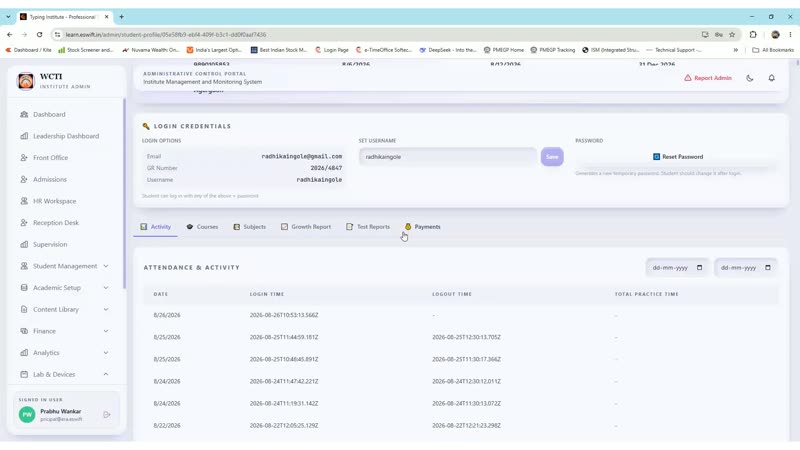Screen dimensions: 800x450
Task: Click the browser back arrow
Action: [10, 35]
